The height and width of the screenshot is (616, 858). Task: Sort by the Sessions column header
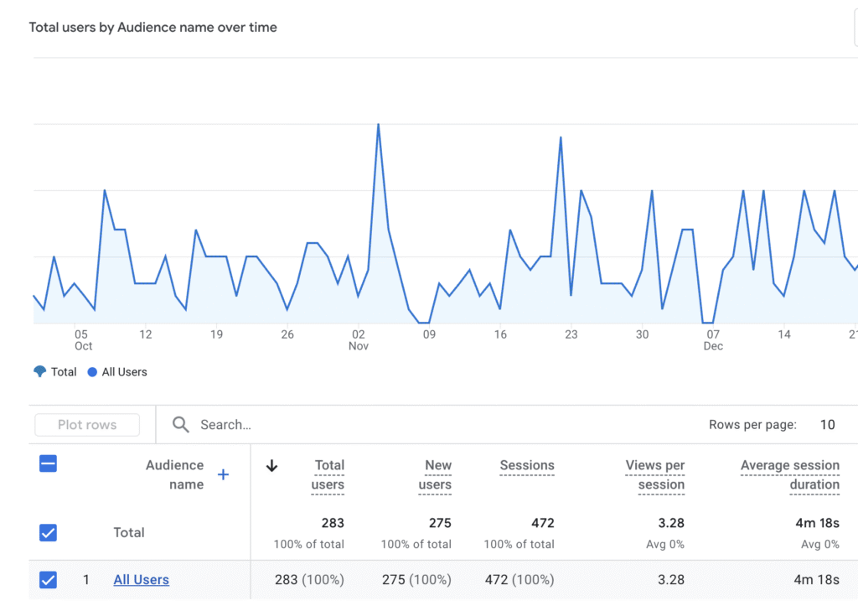526,465
